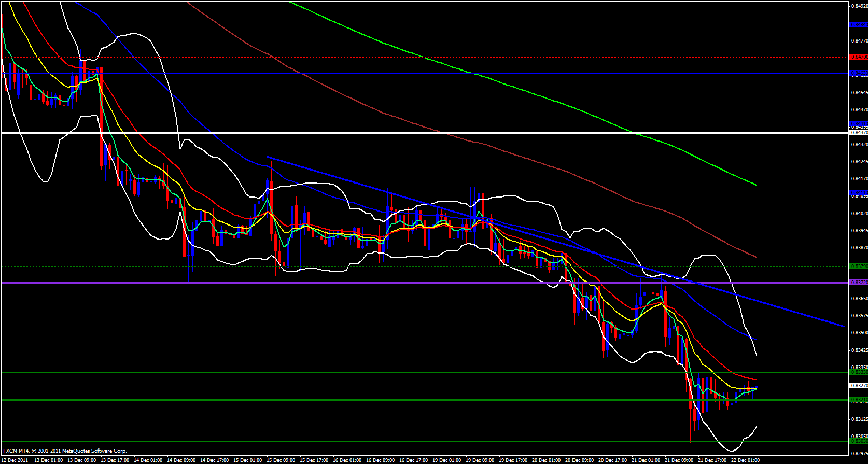Screen dimensions: 868x464
Task: Click the white 0.84370 price label
Action: [858, 133]
